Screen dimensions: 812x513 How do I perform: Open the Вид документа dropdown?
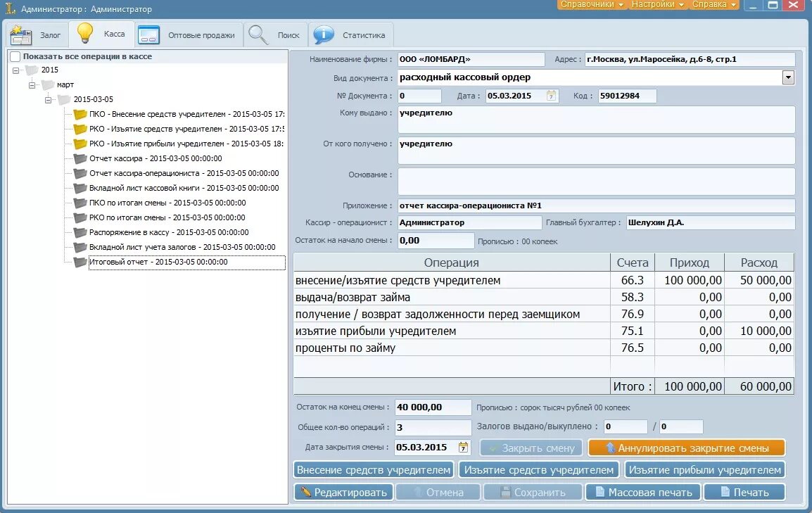click(x=788, y=77)
